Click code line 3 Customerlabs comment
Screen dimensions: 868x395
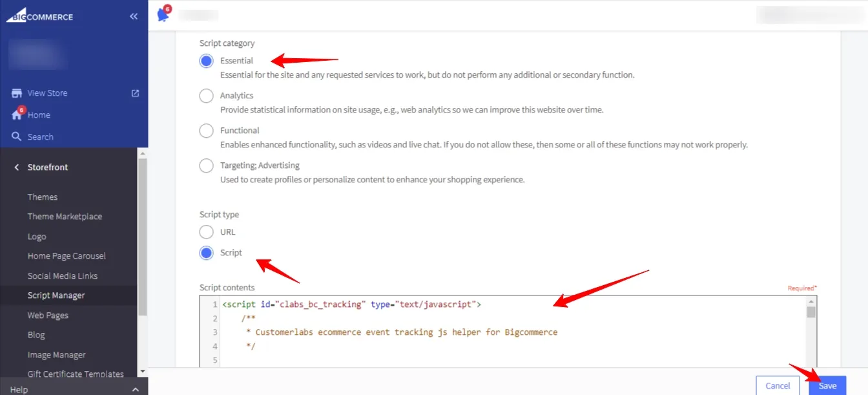(x=401, y=332)
